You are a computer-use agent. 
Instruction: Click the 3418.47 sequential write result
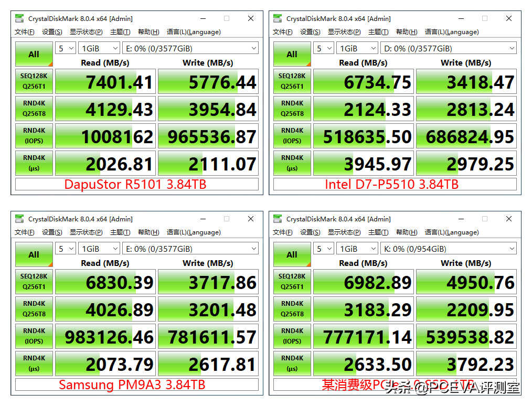pos(466,81)
